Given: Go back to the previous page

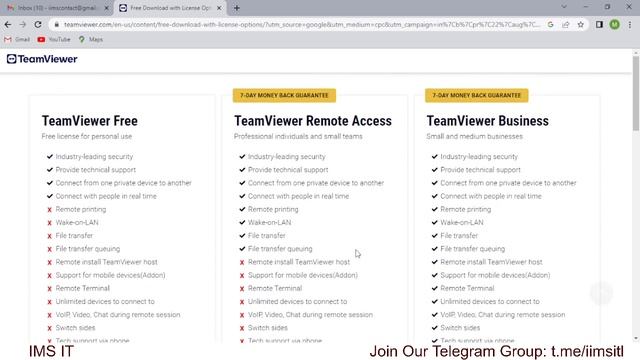Looking at the screenshot, I should click(x=8, y=24).
